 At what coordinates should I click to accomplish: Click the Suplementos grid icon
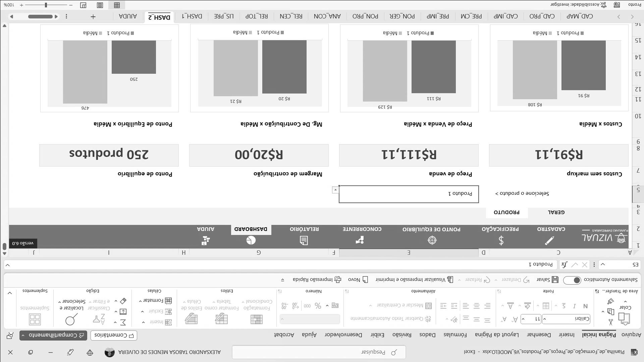click(35, 319)
